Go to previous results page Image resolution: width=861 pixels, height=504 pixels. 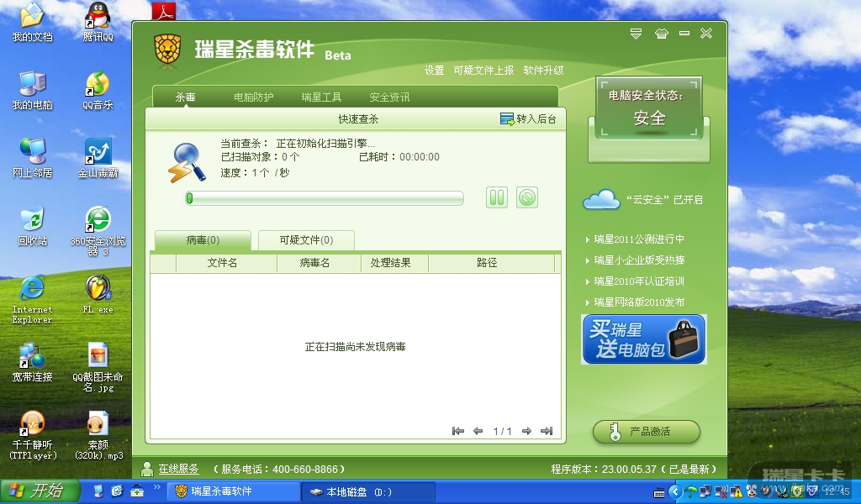[x=478, y=431]
